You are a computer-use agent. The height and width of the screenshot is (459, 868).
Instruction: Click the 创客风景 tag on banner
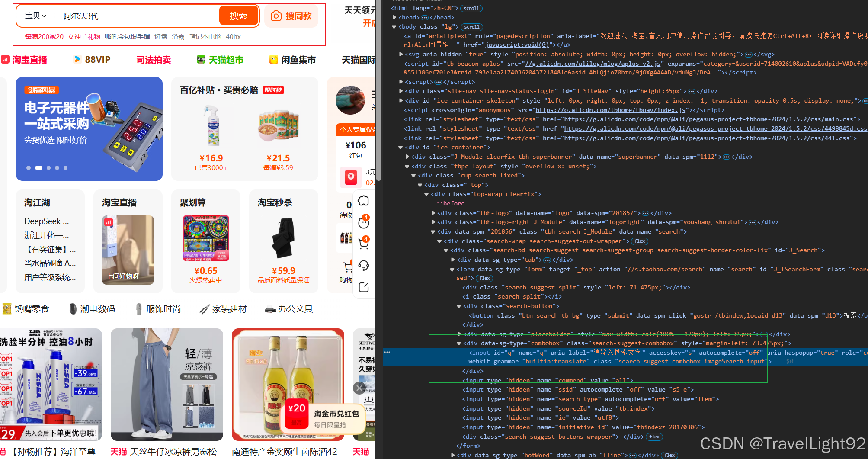[42, 90]
